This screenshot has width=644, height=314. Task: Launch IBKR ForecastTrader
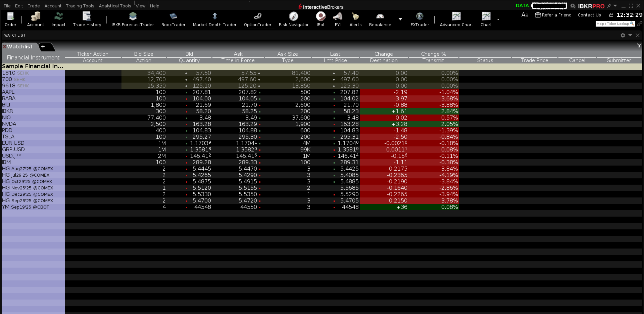click(x=133, y=19)
